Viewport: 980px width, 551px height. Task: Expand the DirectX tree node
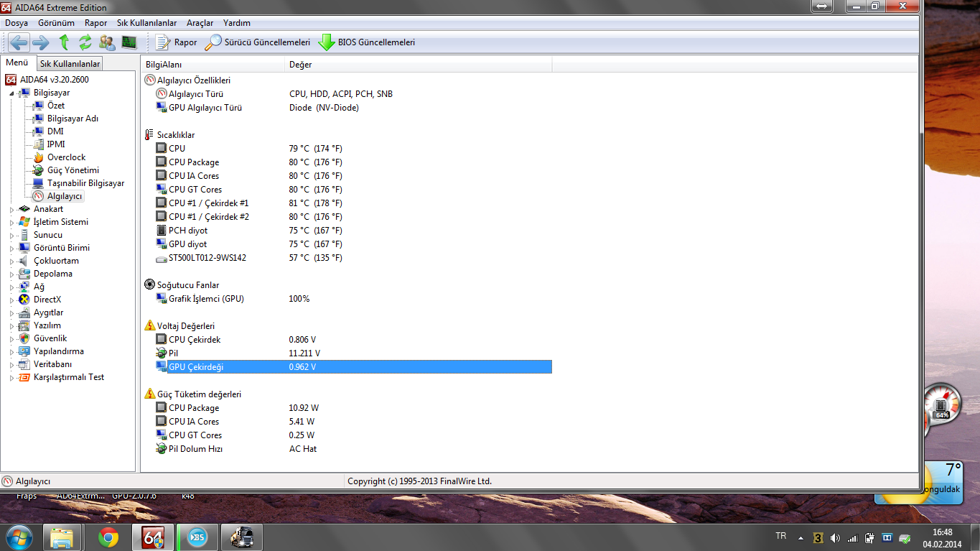pos(12,300)
